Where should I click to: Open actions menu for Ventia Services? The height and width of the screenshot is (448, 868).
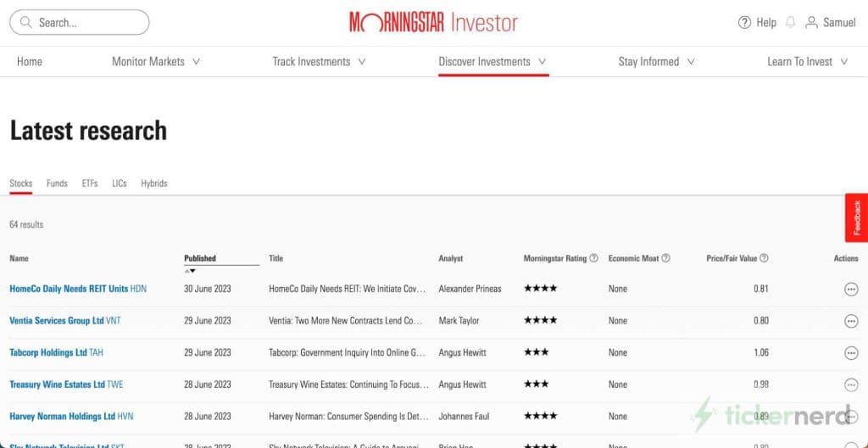click(851, 321)
